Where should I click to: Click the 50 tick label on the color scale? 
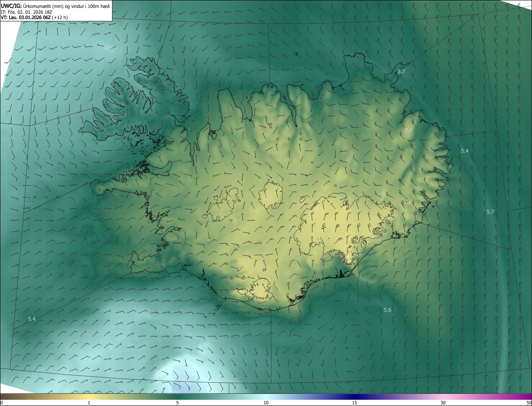(x=529, y=403)
